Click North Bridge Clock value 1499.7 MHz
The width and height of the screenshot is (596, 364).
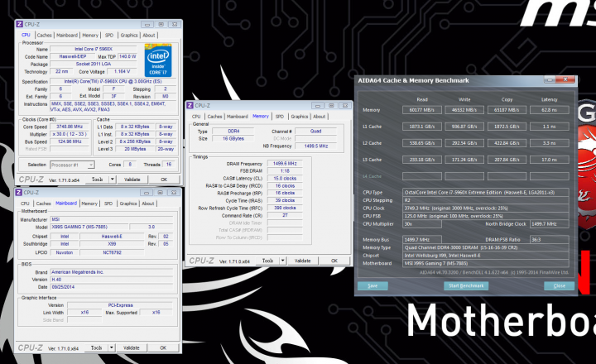(x=550, y=224)
